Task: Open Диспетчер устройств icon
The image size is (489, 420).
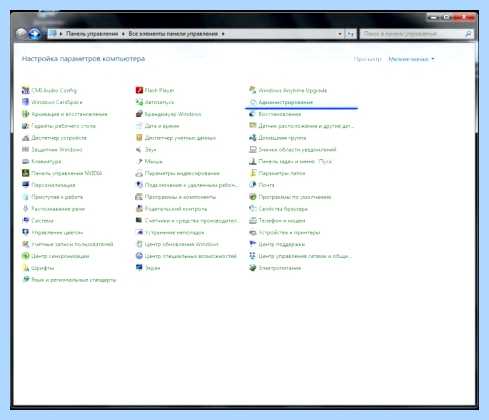Action: click(x=26, y=138)
